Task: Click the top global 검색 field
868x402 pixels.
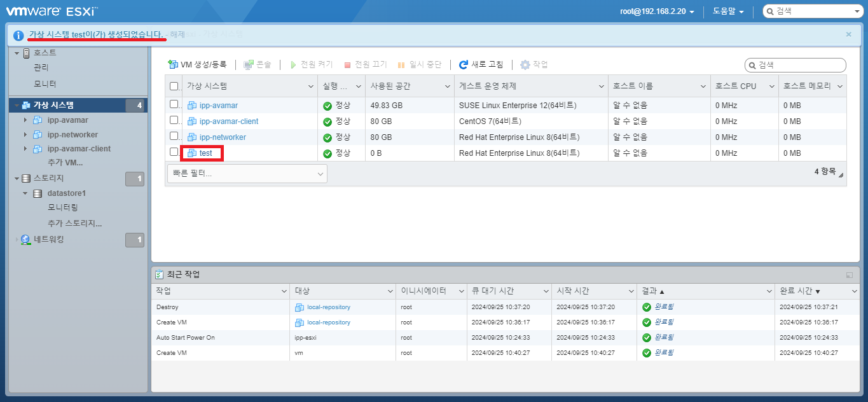Action: 811,11
